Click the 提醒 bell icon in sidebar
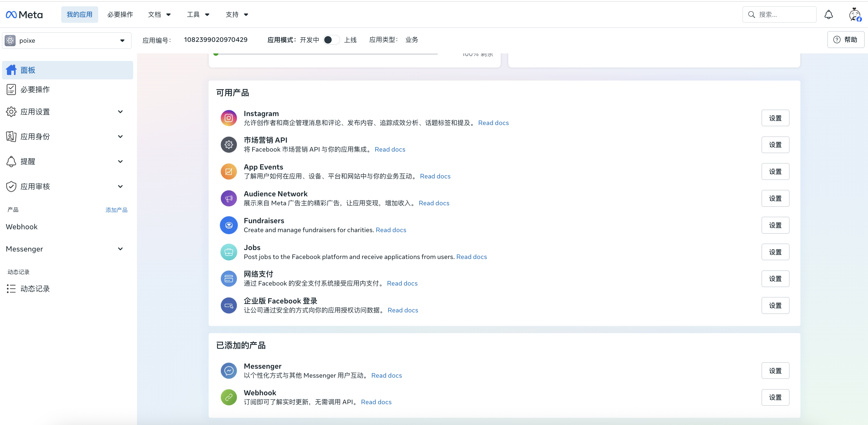Screen dimensions: 868x425 click(x=11, y=161)
